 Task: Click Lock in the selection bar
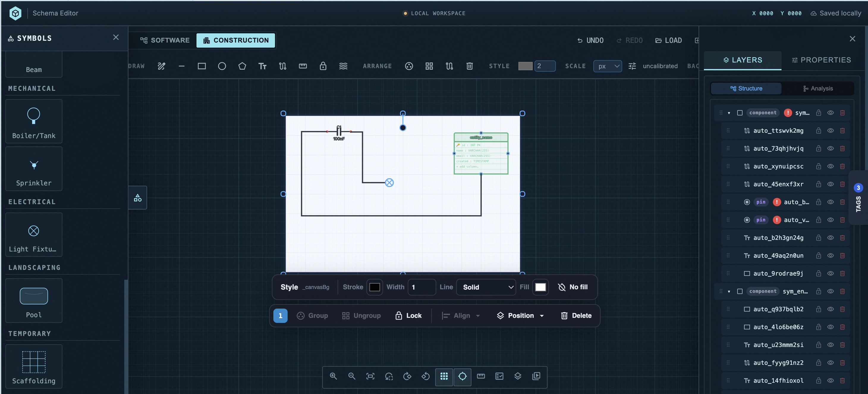click(x=408, y=316)
